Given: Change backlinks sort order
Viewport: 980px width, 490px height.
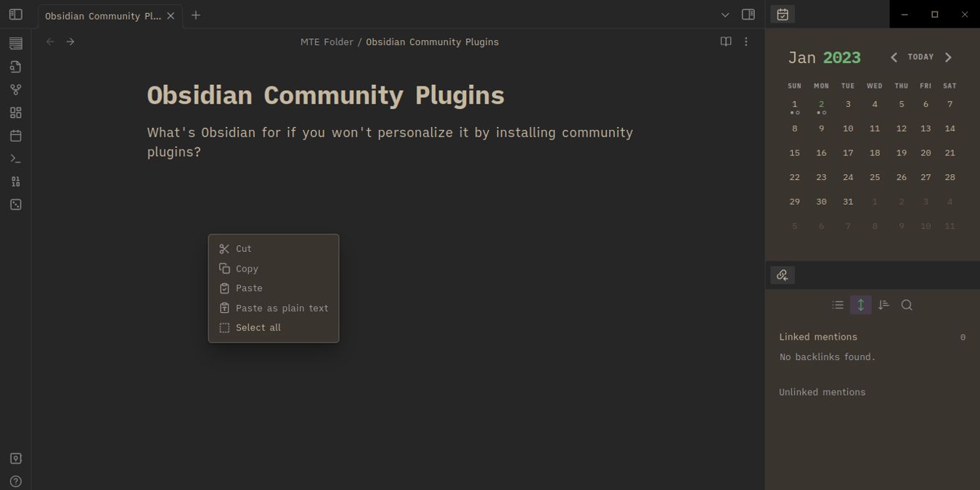Looking at the screenshot, I should (x=883, y=305).
